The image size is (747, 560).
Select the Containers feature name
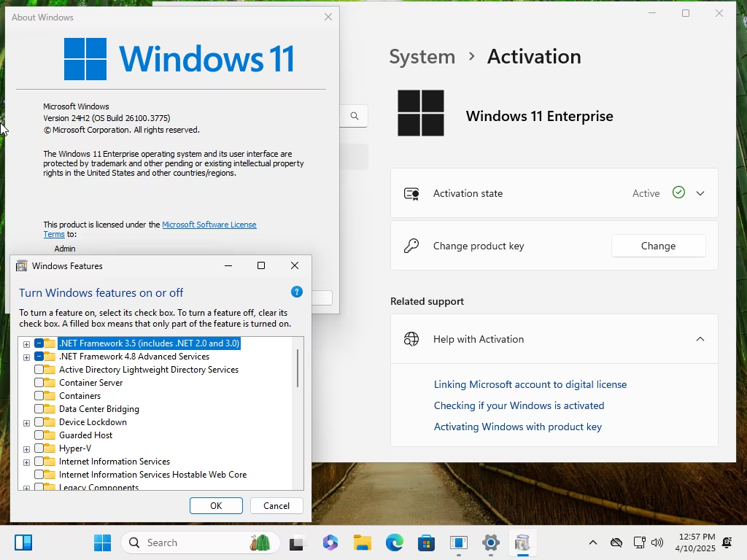coord(80,396)
